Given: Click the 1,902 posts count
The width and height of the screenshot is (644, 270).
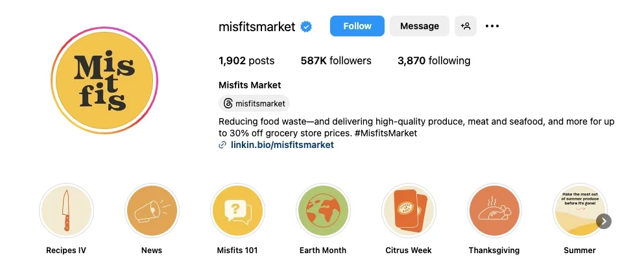Looking at the screenshot, I should (x=246, y=61).
